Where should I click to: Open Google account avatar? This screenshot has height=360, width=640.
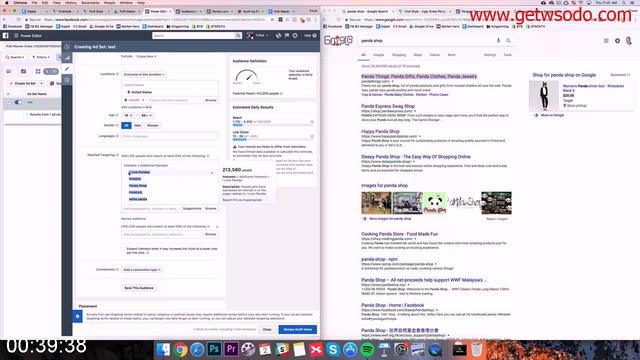pos(629,41)
